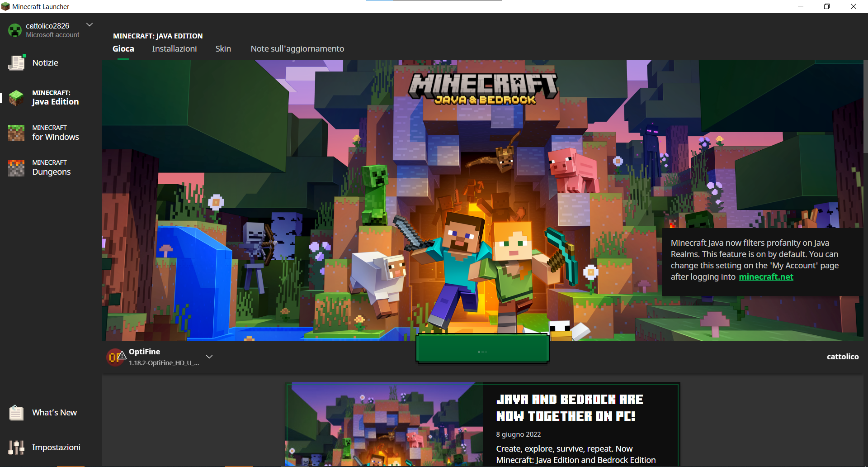Open the Notizie newspaper icon
This screenshot has width=868, height=467.
pyautogui.click(x=17, y=63)
